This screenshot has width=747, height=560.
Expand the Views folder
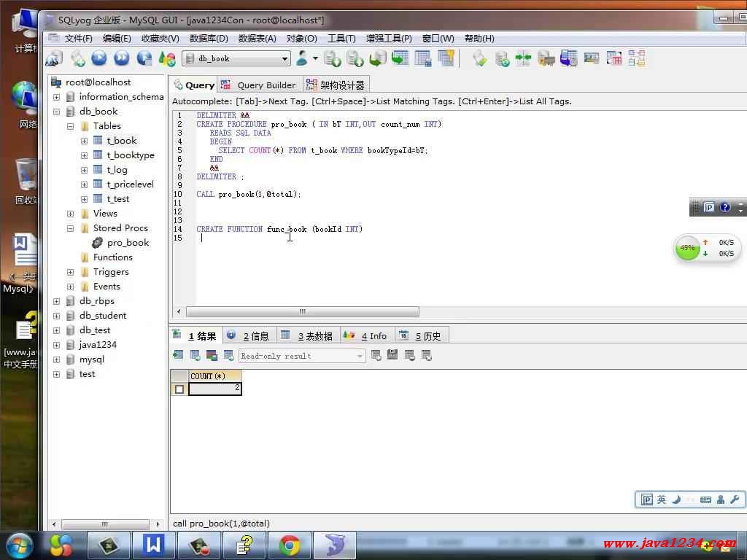coord(71,214)
